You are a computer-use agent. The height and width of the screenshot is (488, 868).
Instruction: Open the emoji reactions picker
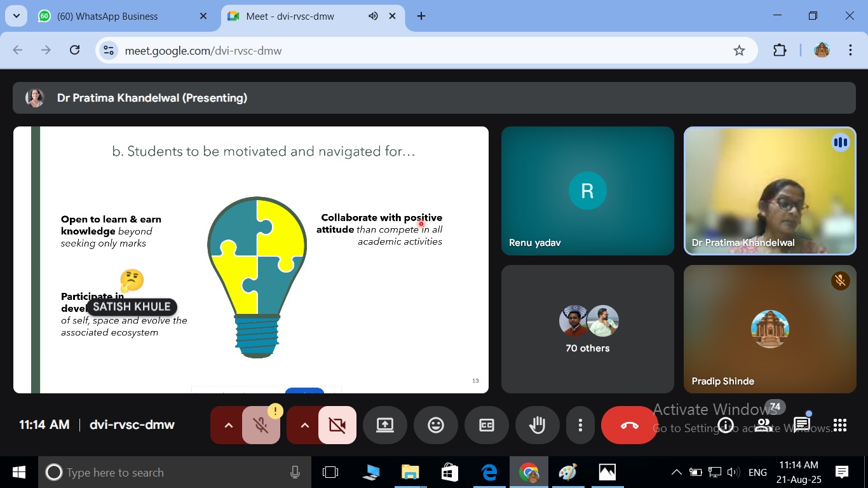[x=436, y=425]
